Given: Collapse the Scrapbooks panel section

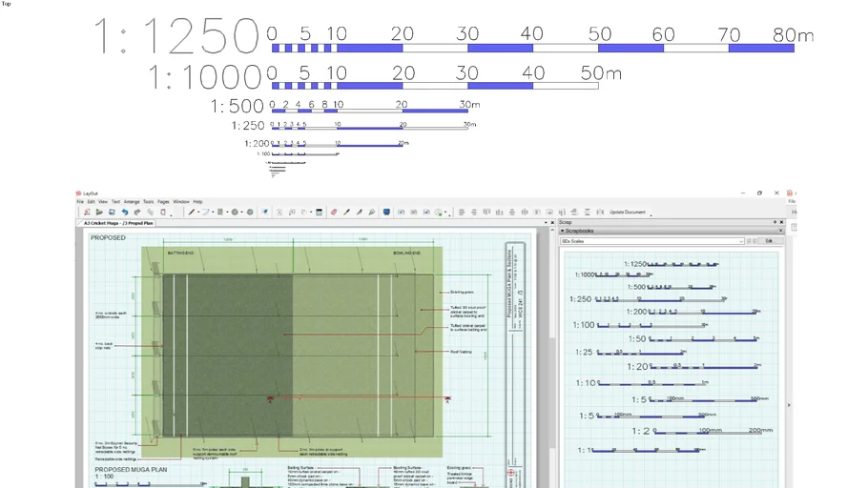Looking at the screenshot, I should (x=562, y=232).
